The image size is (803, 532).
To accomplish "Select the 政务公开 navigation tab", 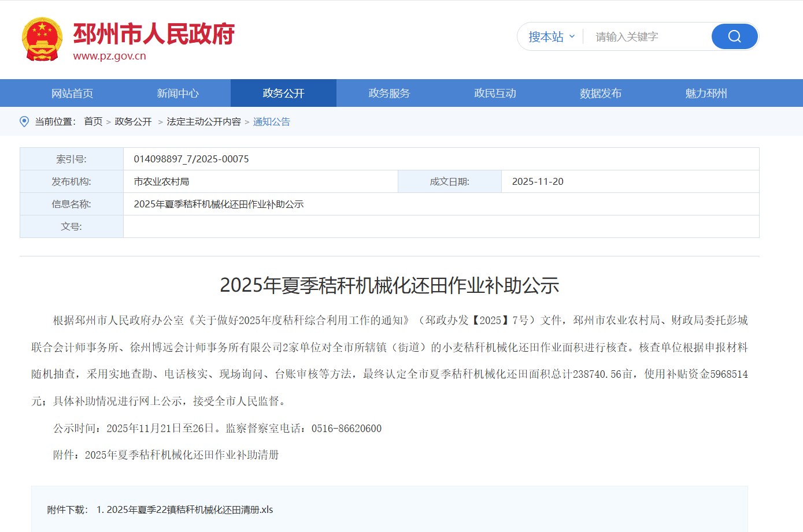I will tap(283, 94).
